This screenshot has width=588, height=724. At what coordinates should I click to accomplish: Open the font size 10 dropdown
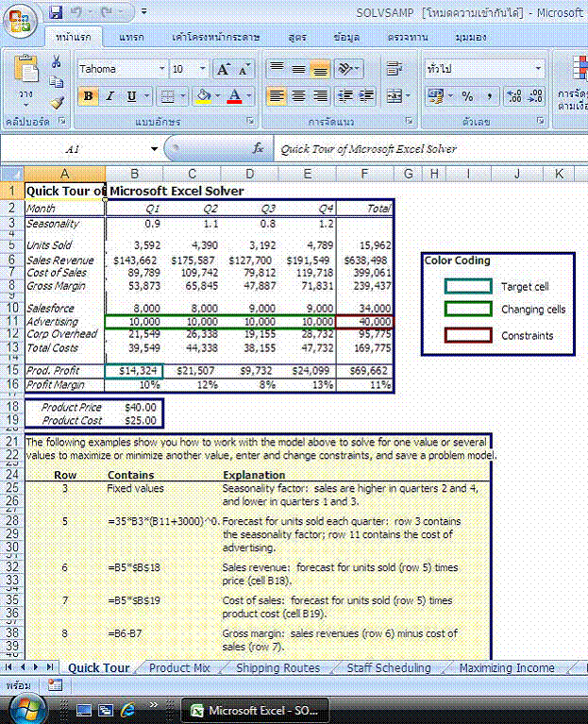coord(203,69)
